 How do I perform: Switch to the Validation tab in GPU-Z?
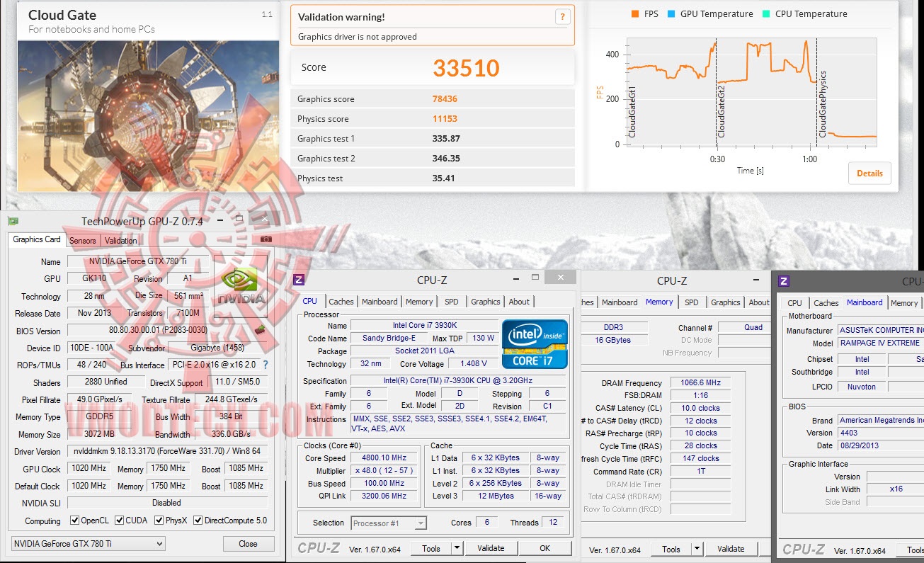click(121, 241)
